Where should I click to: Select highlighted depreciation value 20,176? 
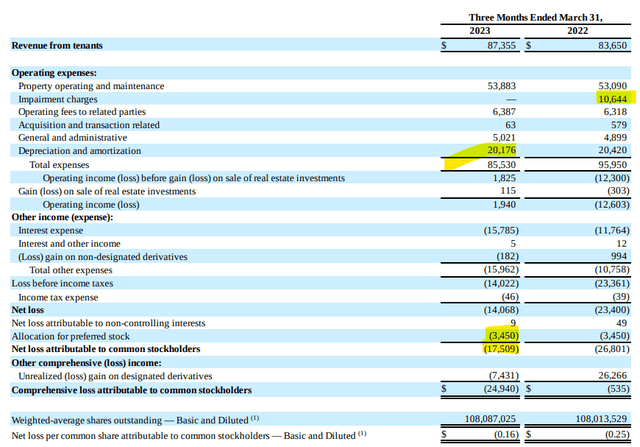(x=501, y=150)
